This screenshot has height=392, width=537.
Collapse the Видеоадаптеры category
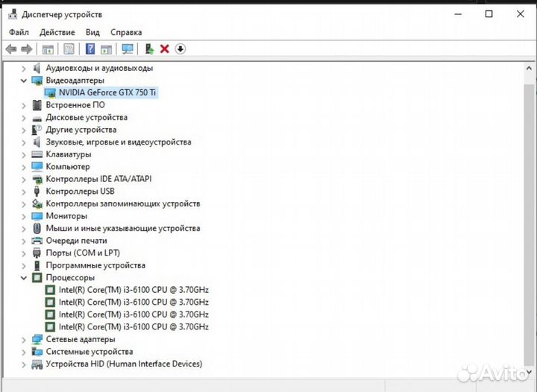point(23,80)
